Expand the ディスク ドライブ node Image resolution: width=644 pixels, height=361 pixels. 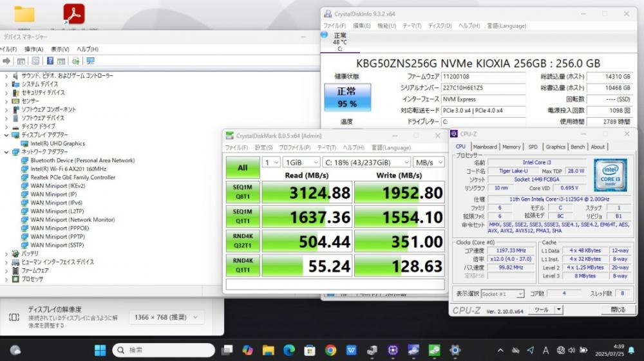pos(6,126)
